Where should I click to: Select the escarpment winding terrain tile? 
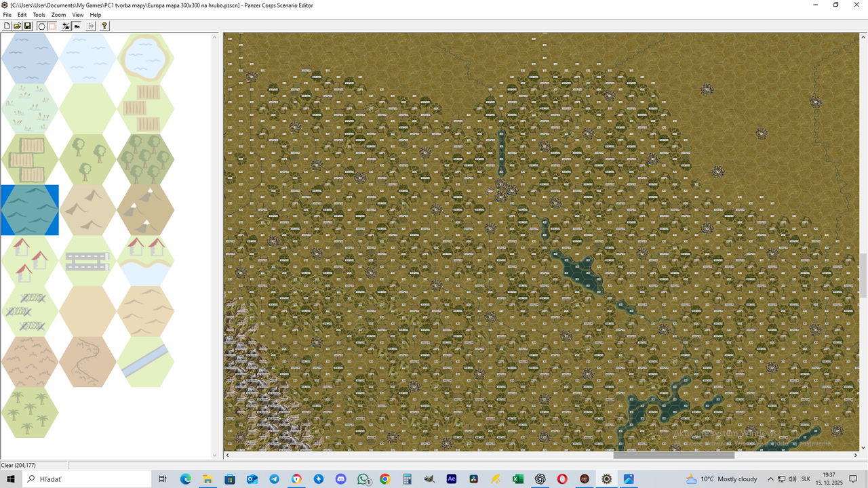pyautogui.click(x=88, y=362)
